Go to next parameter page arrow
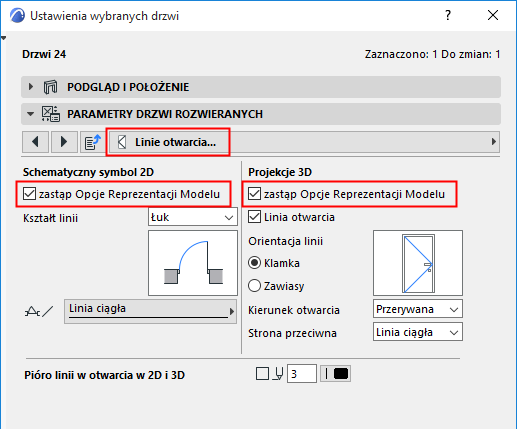This screenshot has height=429, width=517. [x=64, y=142]
